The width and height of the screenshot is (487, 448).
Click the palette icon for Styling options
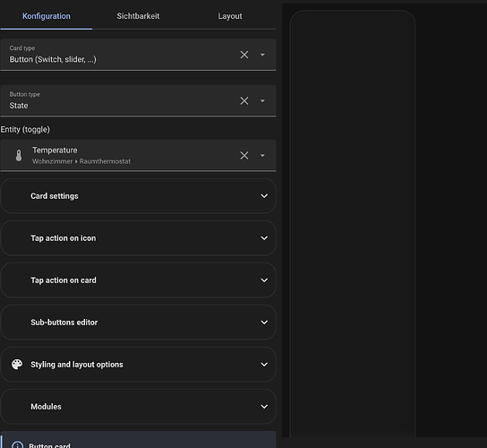(17, 364)
